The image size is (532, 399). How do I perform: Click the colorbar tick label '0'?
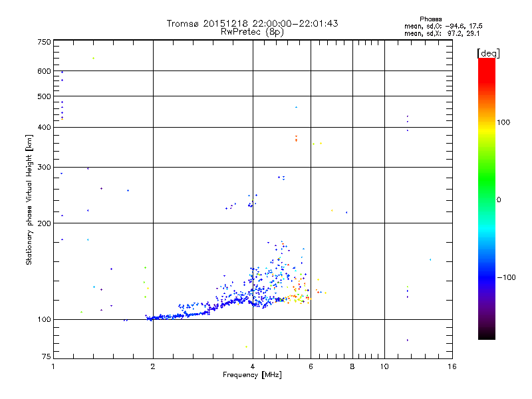tap(499, 200)
